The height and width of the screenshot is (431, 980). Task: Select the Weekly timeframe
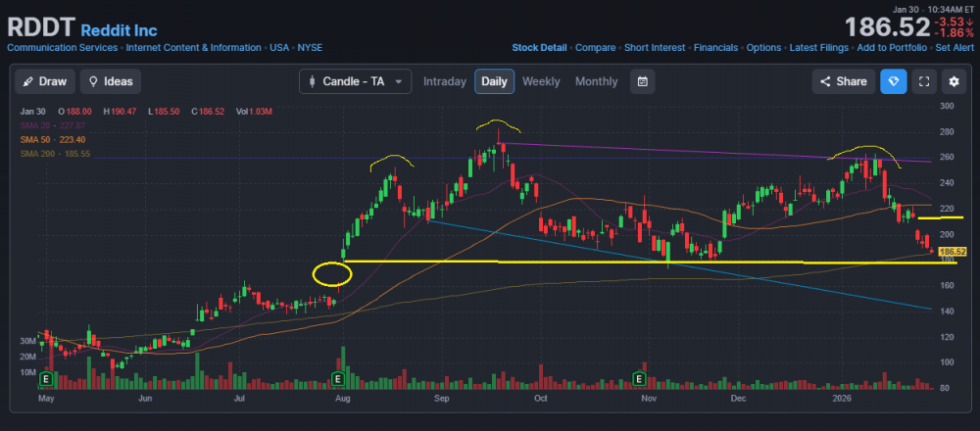coord(541,81)
